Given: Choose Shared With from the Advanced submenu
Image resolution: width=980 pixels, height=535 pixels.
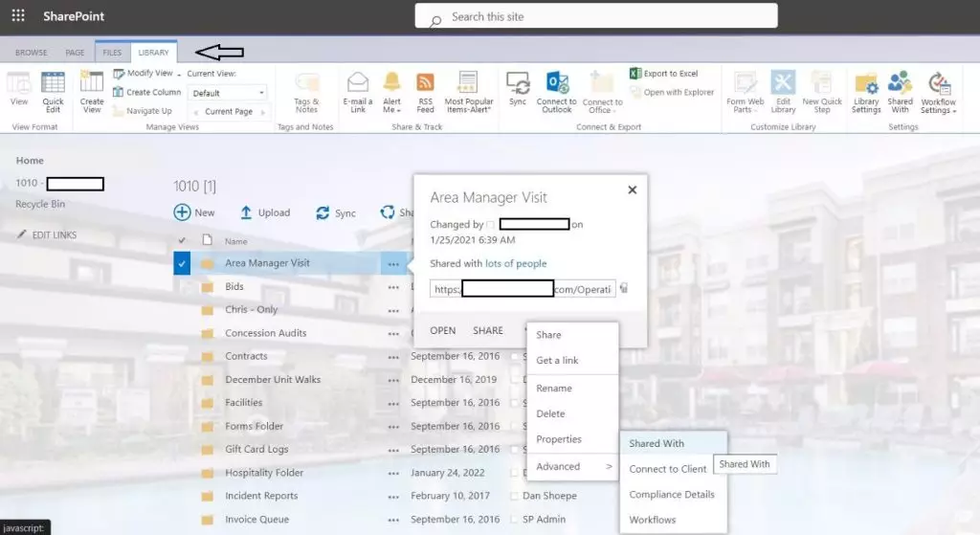Looking at the screenshot, I should coord(657,443).
